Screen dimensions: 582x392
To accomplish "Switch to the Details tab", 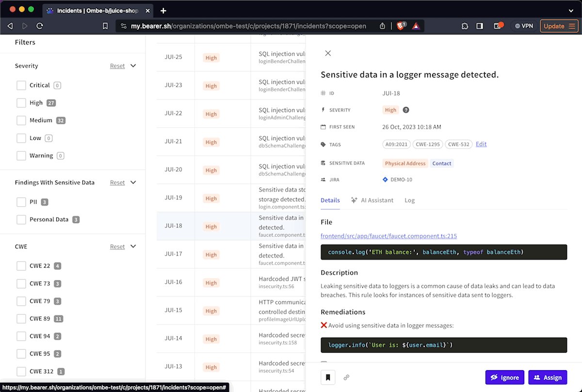I will (x=330, y=200).
